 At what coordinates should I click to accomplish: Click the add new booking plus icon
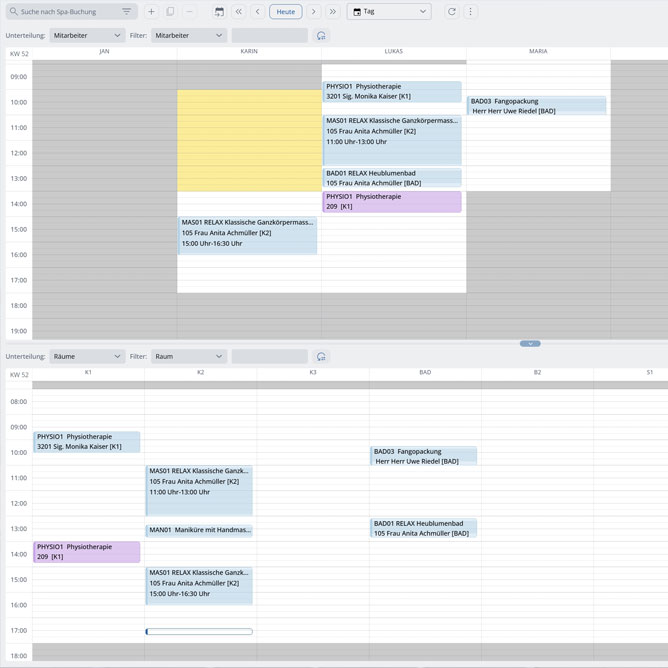click(151, 12)
